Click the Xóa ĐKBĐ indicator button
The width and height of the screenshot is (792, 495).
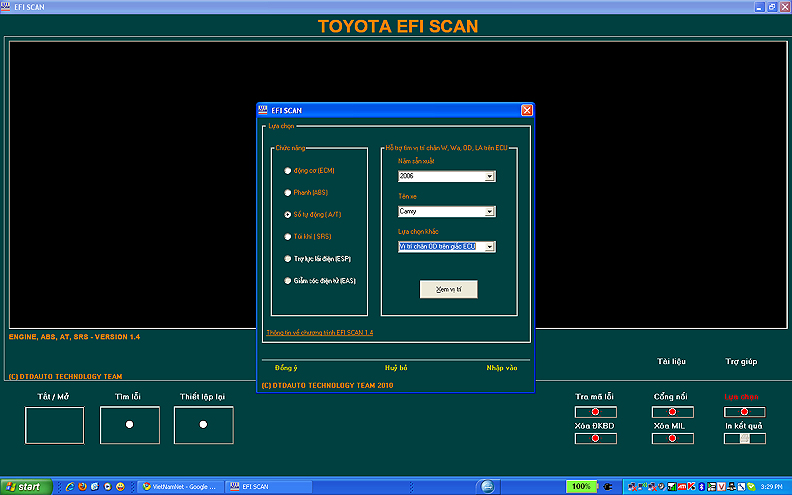tap(596, 438)
